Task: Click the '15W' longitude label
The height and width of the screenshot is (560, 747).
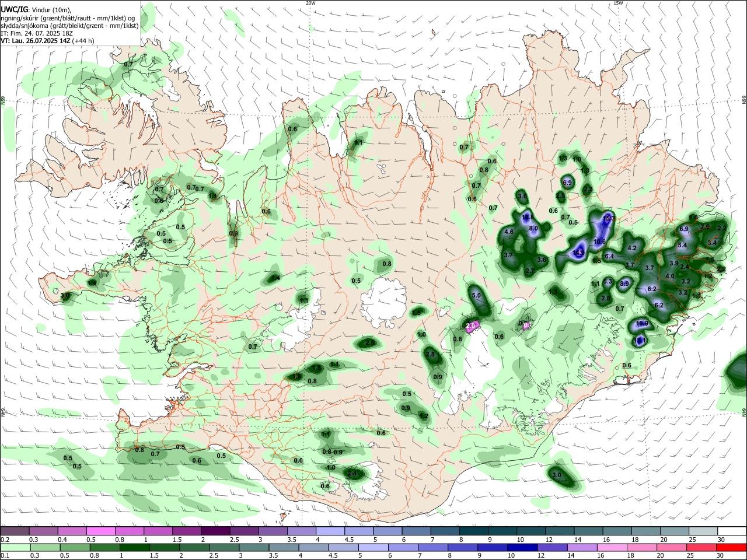Action: 618,3
